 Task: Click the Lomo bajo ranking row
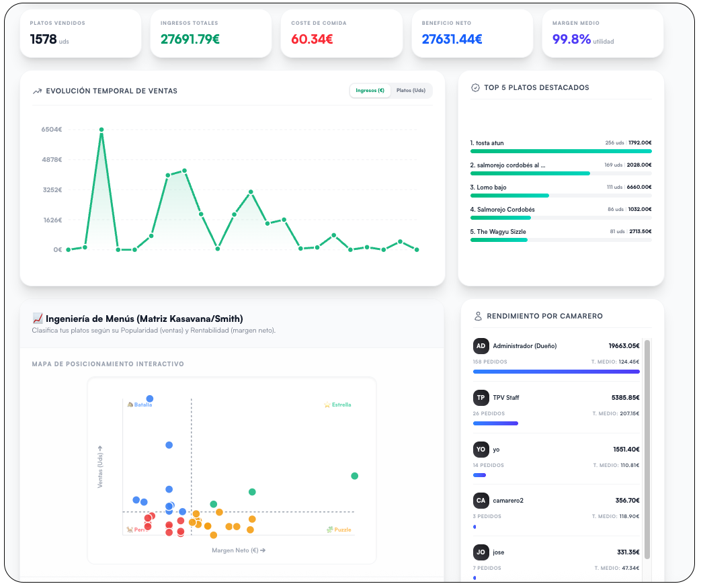pyautogui.click(x=561, y=191)
